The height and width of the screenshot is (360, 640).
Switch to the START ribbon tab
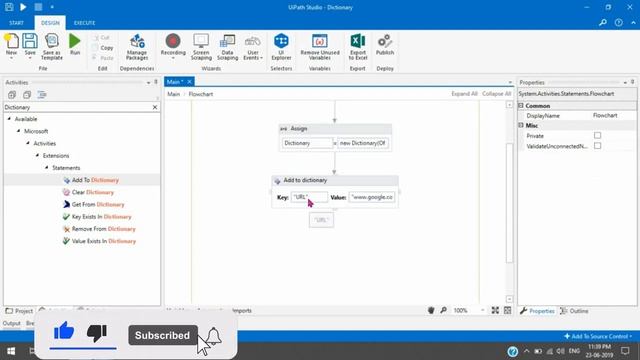[16, 23]
